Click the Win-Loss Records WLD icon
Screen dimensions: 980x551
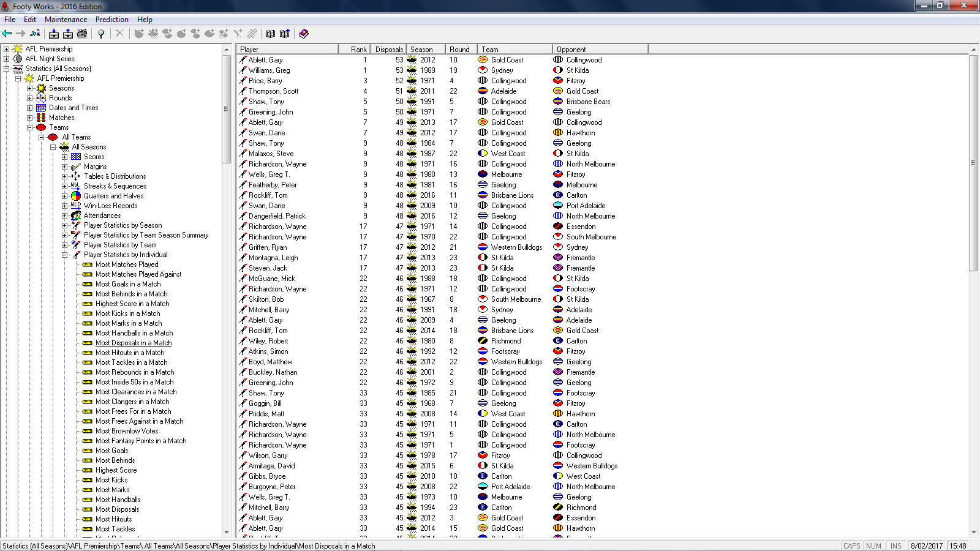click(x=76, y=206)
